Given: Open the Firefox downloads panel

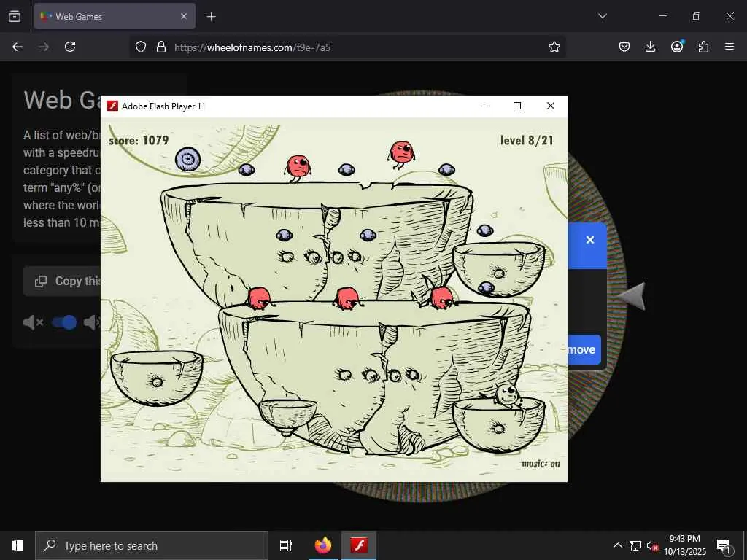Looking at the screenshot, I should pos(650,47).
